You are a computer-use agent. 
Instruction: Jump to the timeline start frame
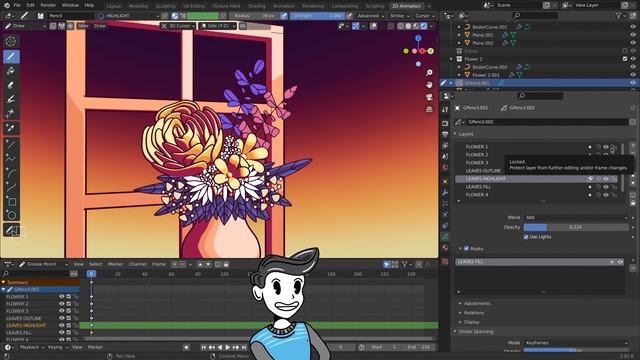203,347
